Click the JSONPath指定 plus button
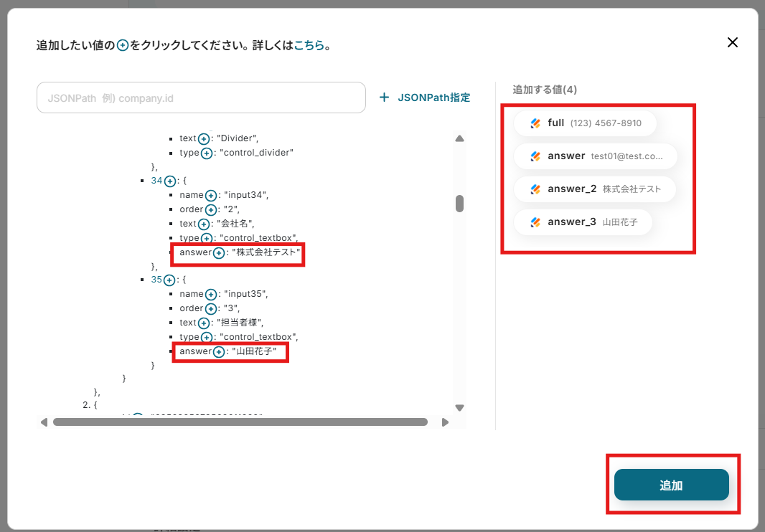Viewport: 765px width, 532px height. (424, 98)
